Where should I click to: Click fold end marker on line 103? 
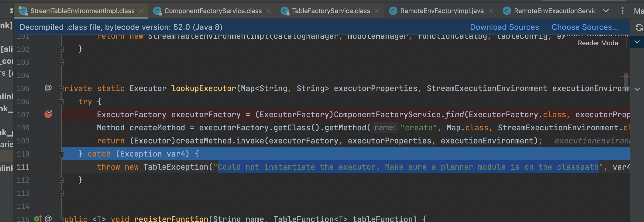click(x=61, y=62)
